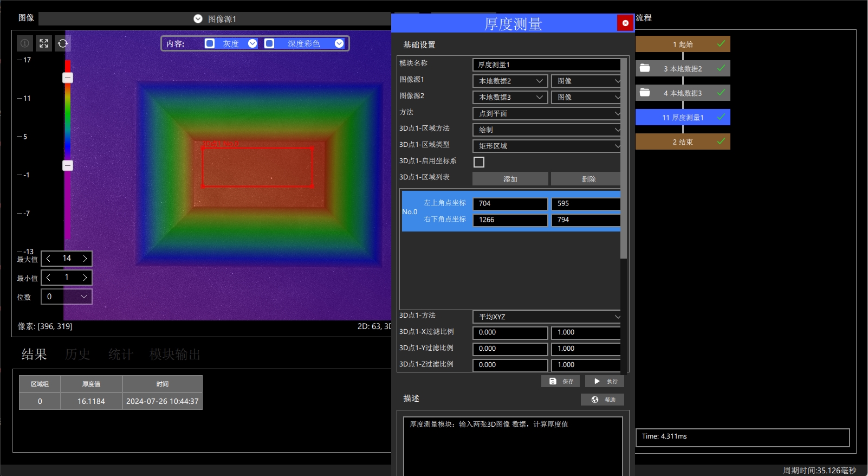The height and width of the screenshot is (476, 868).
Task: Click increase arrow for 最小值
Action: 85,278
